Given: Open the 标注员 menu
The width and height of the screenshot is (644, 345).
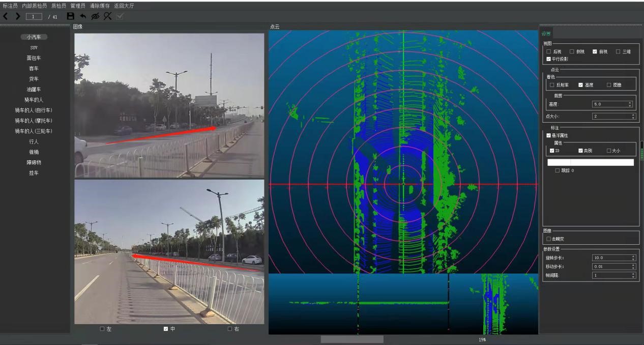Looking at the screenshot, I should 10,6.
